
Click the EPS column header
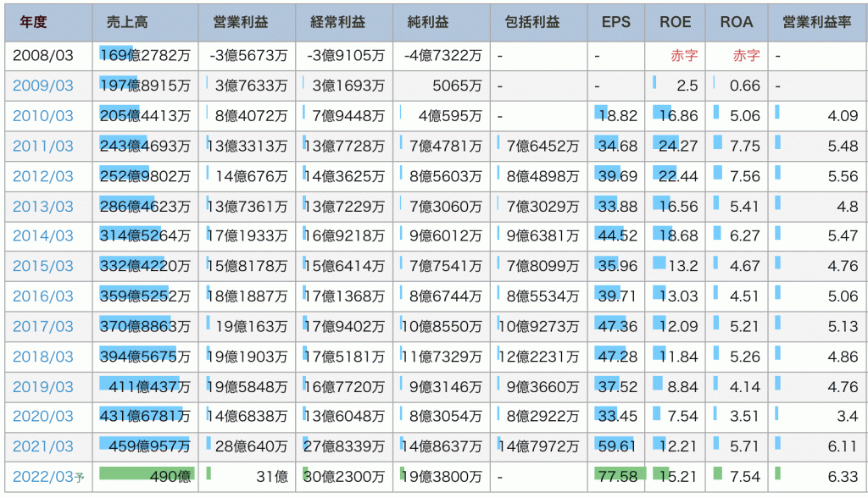pyautogui.click(x=616, y=22)
